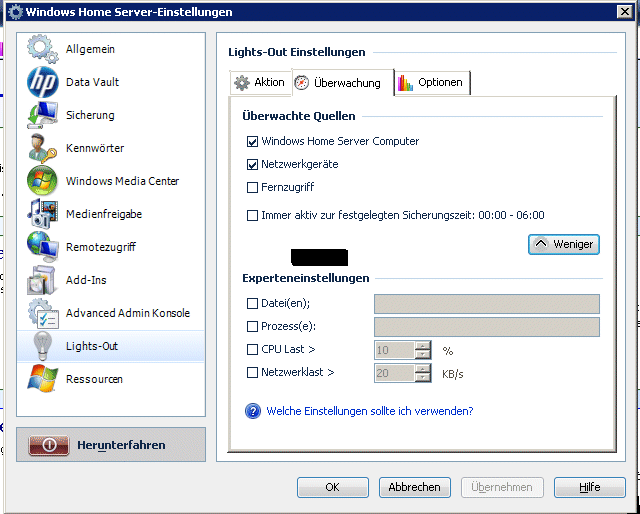Open the Medienfreigabe settings page
The height and width of the screenshot is (514, 640).
click(x=111, y=214)
